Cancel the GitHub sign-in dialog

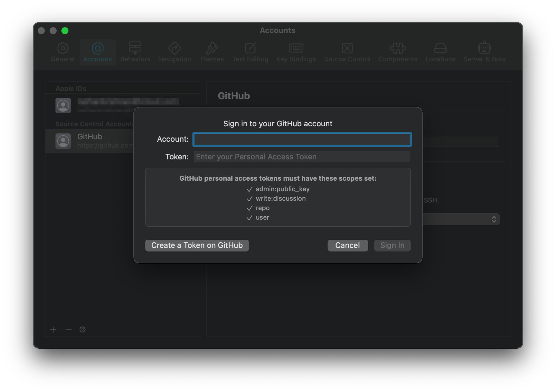[x=348, y=245]
